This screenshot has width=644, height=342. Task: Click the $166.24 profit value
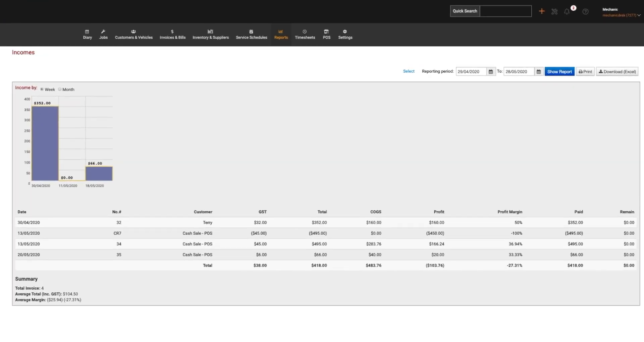coord(437,244)
